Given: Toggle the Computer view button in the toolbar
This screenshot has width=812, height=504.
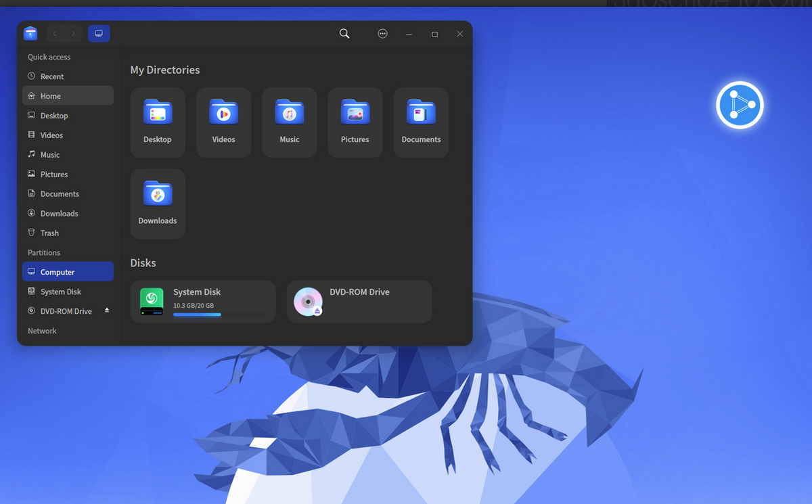Looking at the screenshot, I should (x=99, y=32).
